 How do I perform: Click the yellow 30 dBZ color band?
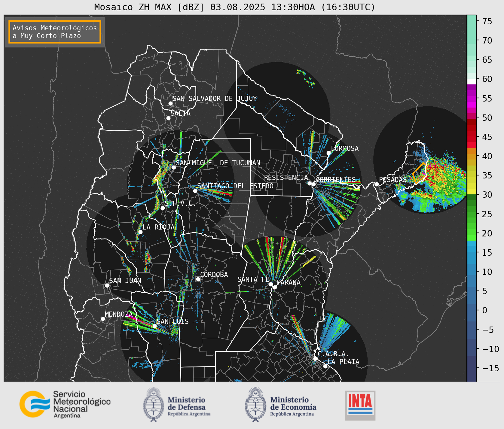pyautogui.click(x=472, y=191)
